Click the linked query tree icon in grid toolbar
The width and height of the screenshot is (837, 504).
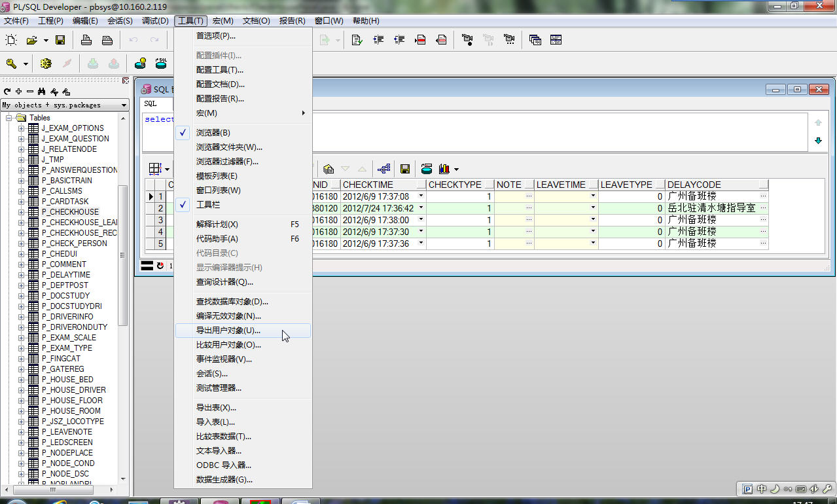coord(384,169)
